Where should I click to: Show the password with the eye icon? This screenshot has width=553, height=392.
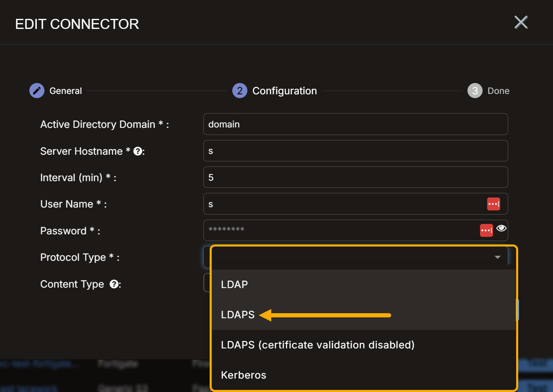point(501,228)
